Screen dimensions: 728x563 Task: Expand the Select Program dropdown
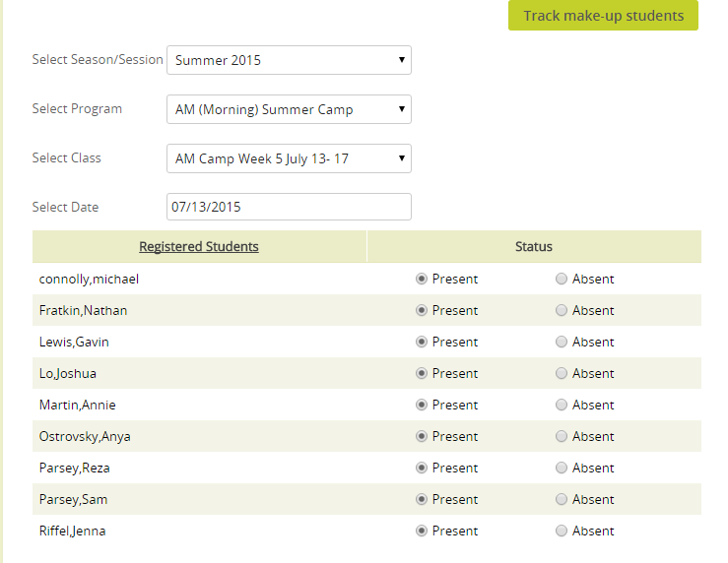(289, 109)
